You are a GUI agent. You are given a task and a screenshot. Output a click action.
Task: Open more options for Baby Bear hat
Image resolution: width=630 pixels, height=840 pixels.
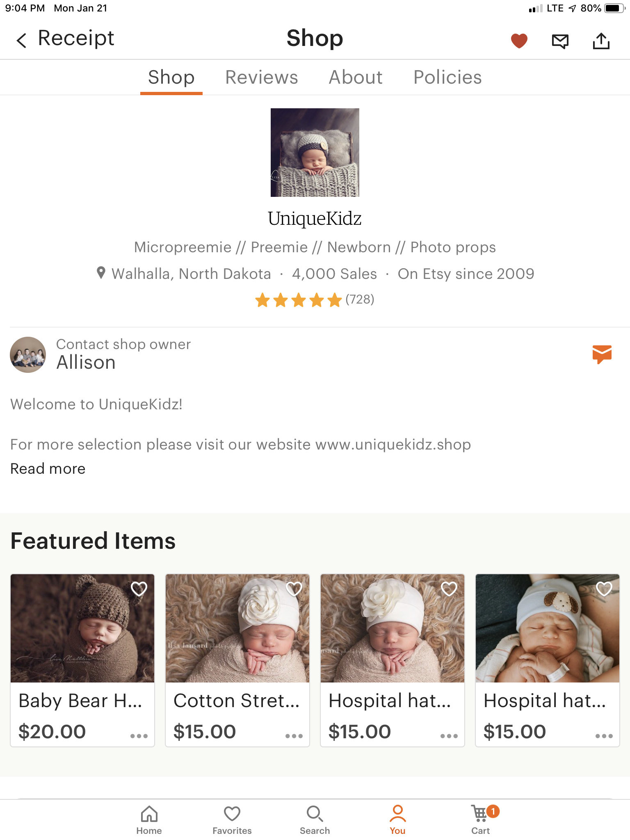(139, 736)
